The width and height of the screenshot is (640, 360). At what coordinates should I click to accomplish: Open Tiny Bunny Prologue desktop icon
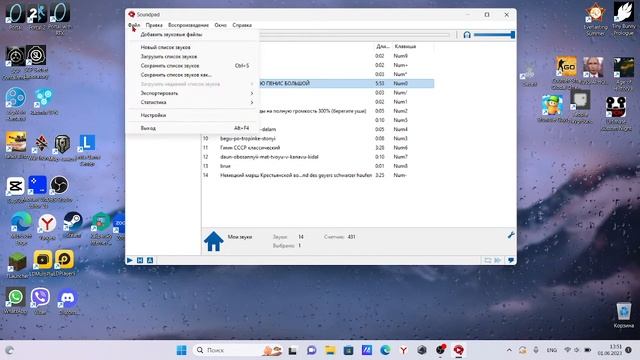[x=624, y=19]
